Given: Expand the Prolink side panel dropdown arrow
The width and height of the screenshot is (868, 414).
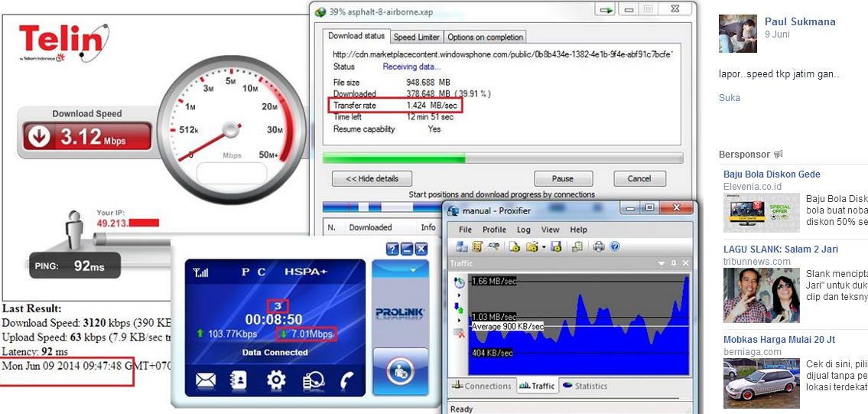Looking at the screenshot, I should click(411, 271).
